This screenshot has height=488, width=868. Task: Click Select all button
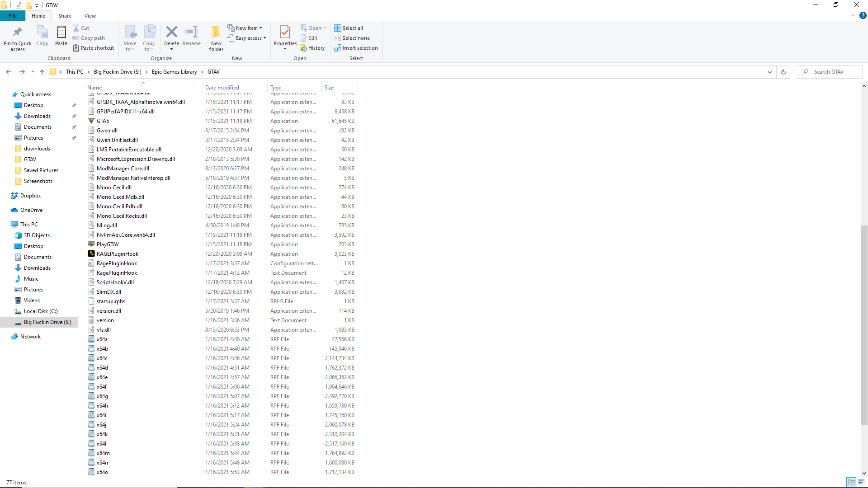(x=349, y=28)
